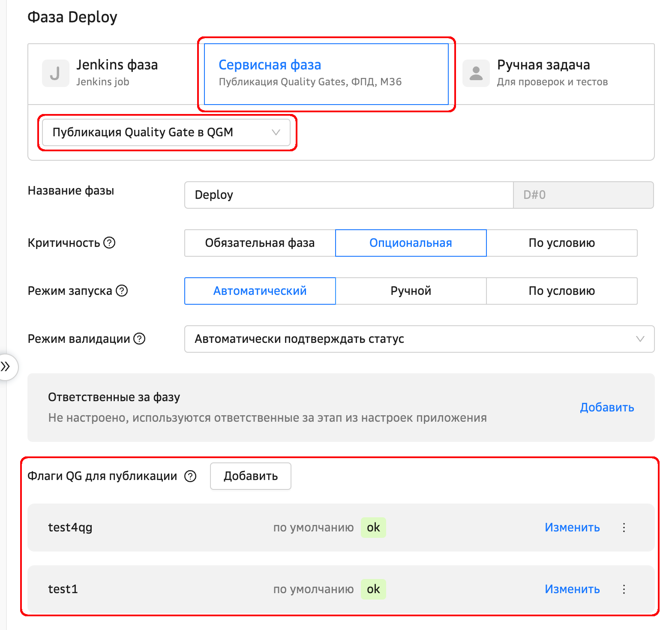Image resolution: width=672 pixels, height=630 pixels.
Task: Open the help icon next to Режим запуска
Action: coord(122,291)
